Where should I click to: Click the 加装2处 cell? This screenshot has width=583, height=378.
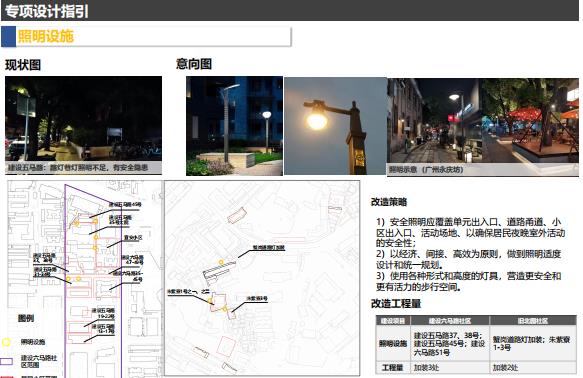pyautogui.click(x=533, y=368)
